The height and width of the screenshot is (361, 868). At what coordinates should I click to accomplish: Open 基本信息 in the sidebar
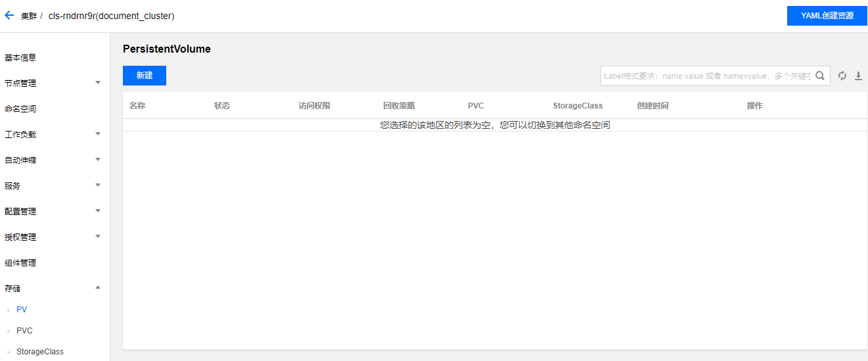tap(20, 57)
